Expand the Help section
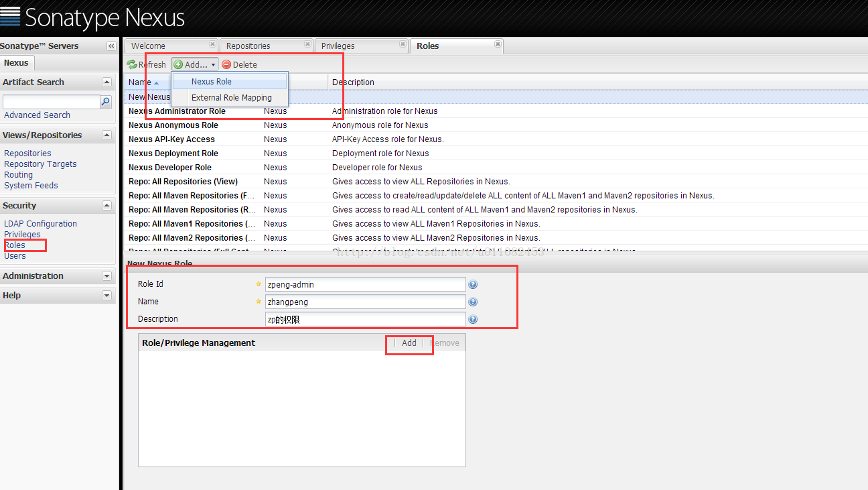 click(x=106, y=295)
